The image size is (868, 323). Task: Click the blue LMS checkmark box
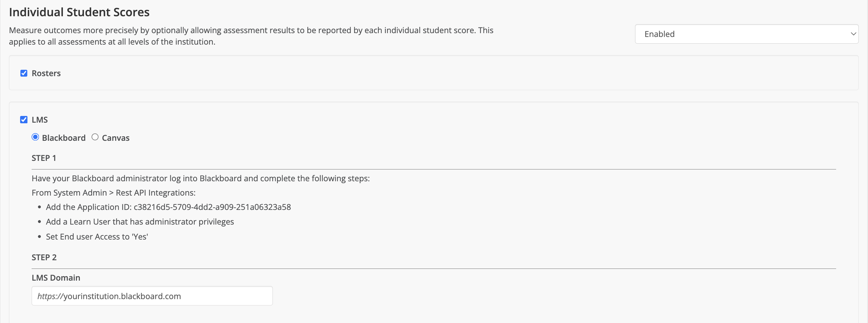(x=24, y=119)
